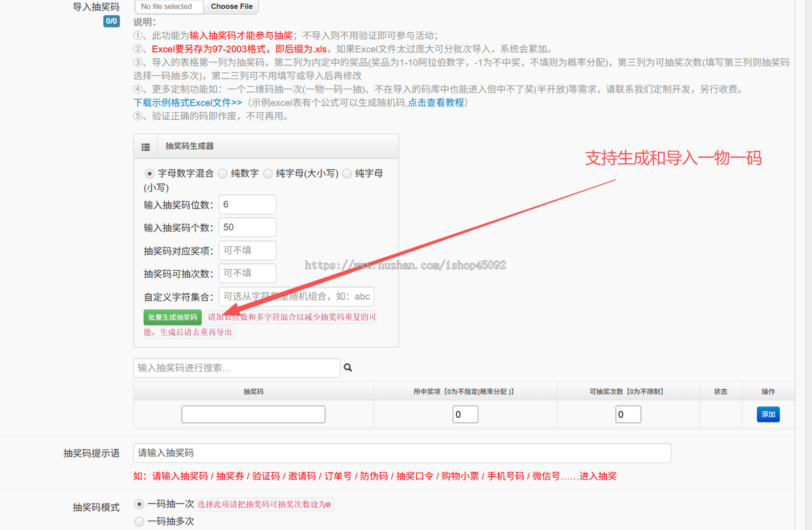Click the list icon beside 抽奖码生成器
Viewport: 812px width, 530px height.
pyautogui.click(x=145, y=147)
